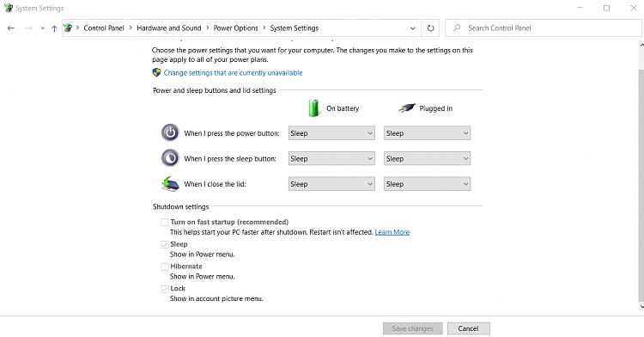Navigate to Power Options breadcrumb
Image resolution: width=644 pixels, height=337 pixels.
(x=236, y=28)
